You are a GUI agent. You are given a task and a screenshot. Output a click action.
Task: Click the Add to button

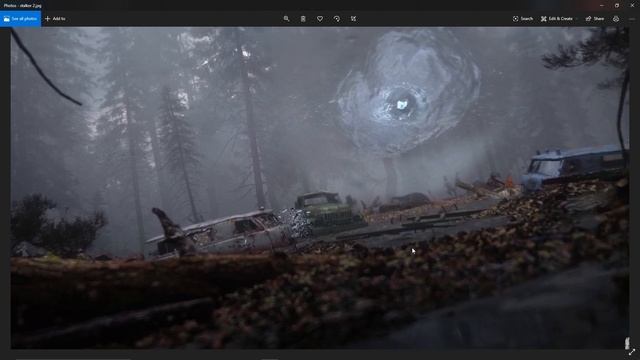click(55, 19)
